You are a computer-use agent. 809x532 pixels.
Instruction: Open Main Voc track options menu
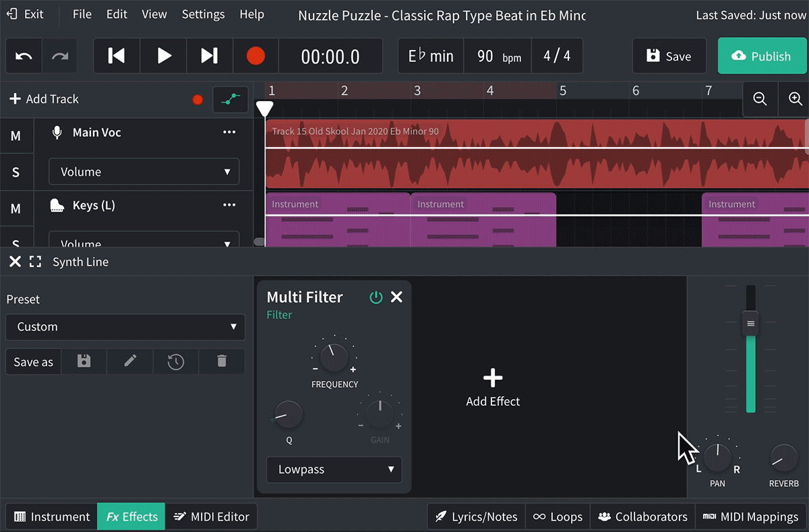click(229, 133)
